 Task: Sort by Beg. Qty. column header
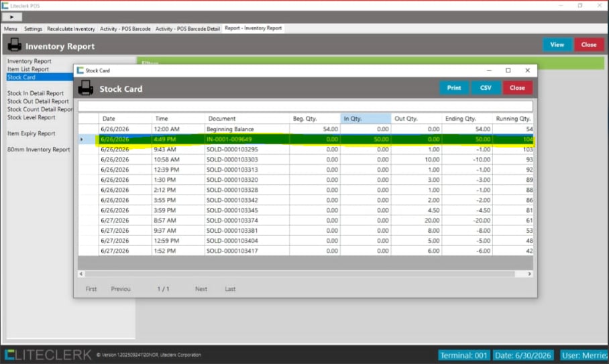click(315, 119)
